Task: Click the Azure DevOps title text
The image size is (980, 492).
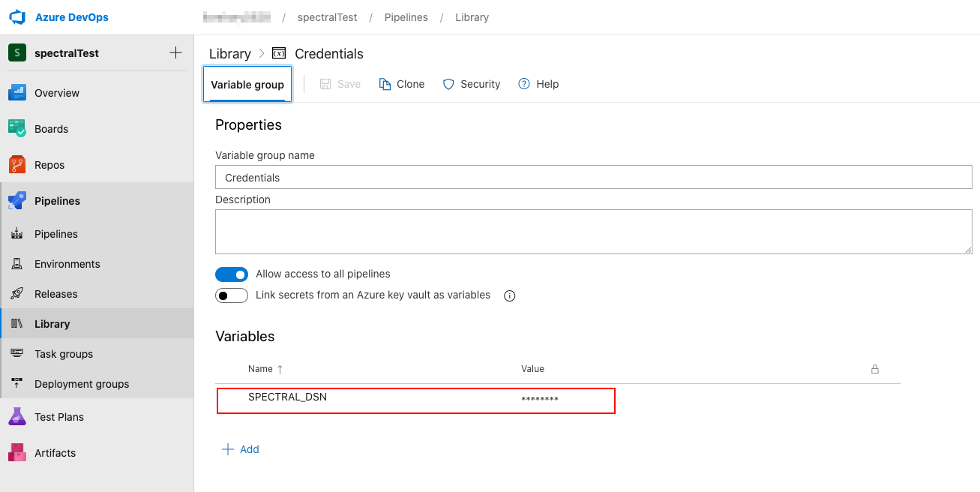Action: pyautogui.click(x=72, y=16)
